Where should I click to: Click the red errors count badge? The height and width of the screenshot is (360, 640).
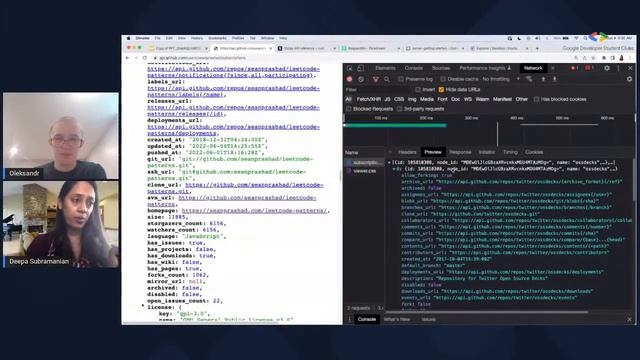pyautogui.click(x=574, y=68)
